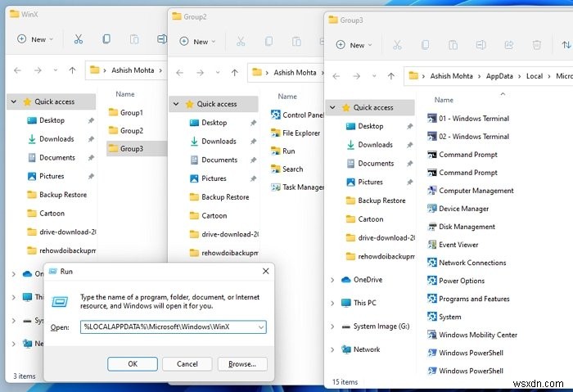Click the Sort icon in Group3 window toolbar
The image size is (573, 392).
pos(566,45)
